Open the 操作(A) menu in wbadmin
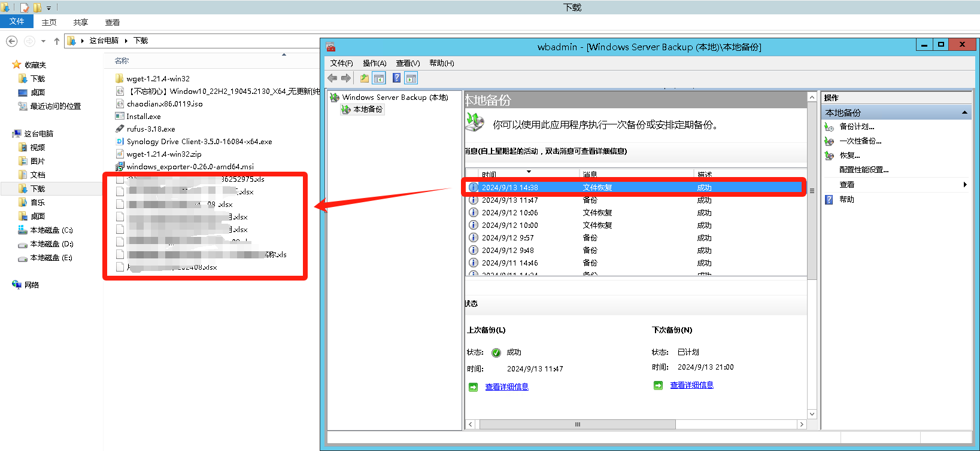980x451 pixels. (x=374, y=63)
